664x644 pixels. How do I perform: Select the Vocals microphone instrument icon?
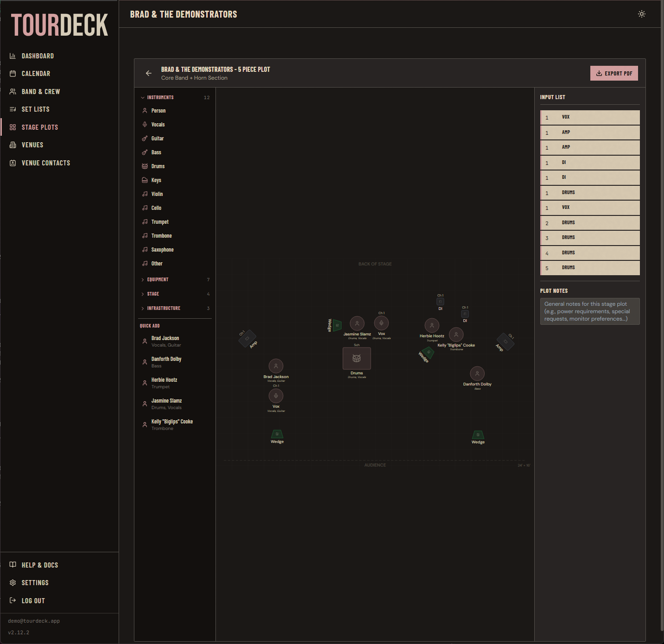click(x=145, y=124)
